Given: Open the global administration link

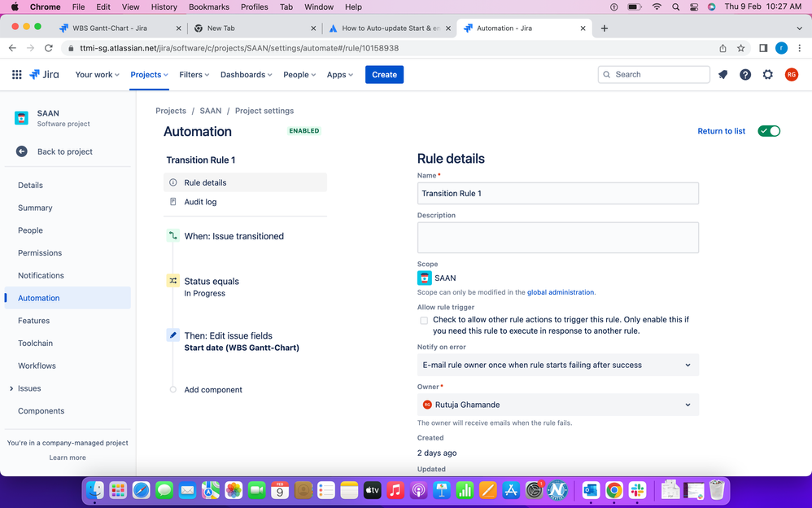Looking at the screenshot, I should (561, 292).
